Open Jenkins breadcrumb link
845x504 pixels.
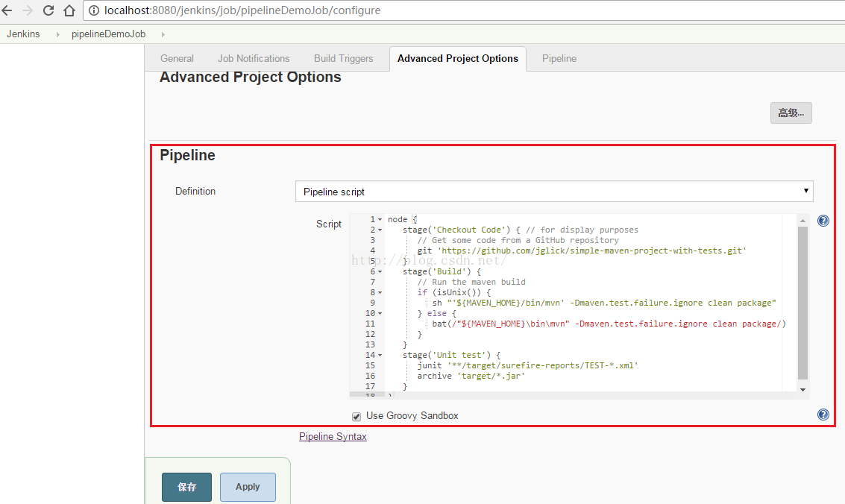pyautogui.click(x=23, y=34)
